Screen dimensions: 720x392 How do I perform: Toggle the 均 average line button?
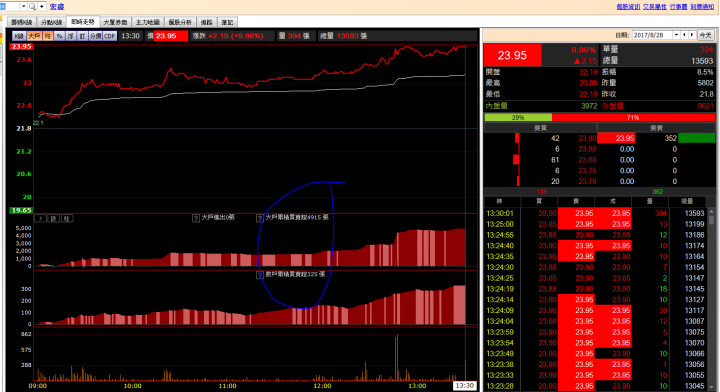[x=48, y=36]
